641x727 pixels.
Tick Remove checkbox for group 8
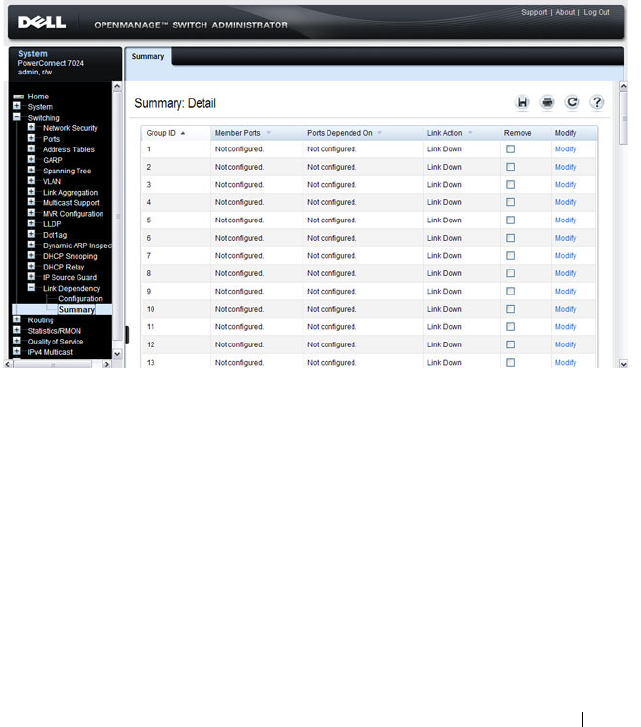click(510, 273)
